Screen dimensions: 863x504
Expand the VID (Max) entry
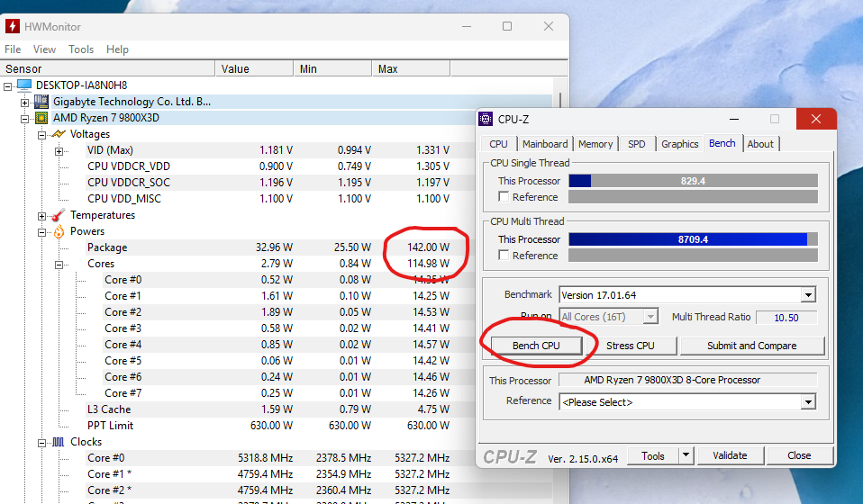(59, 151)
